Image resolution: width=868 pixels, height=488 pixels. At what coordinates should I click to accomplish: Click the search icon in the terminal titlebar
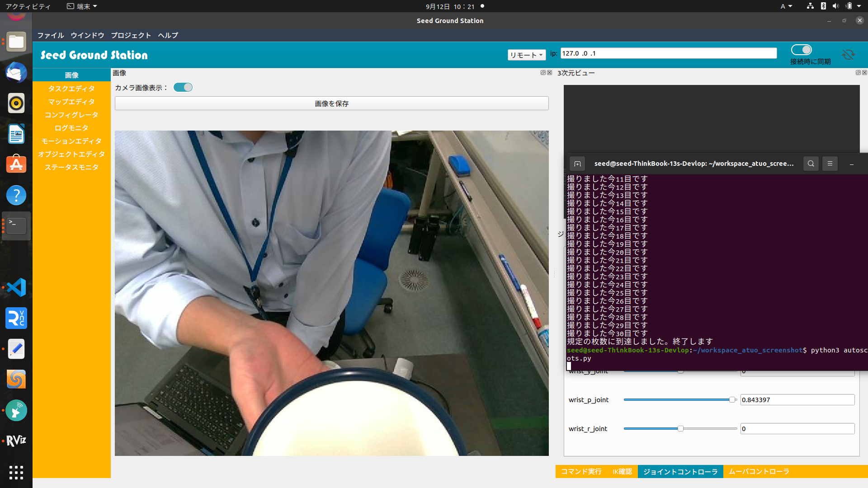811,164
